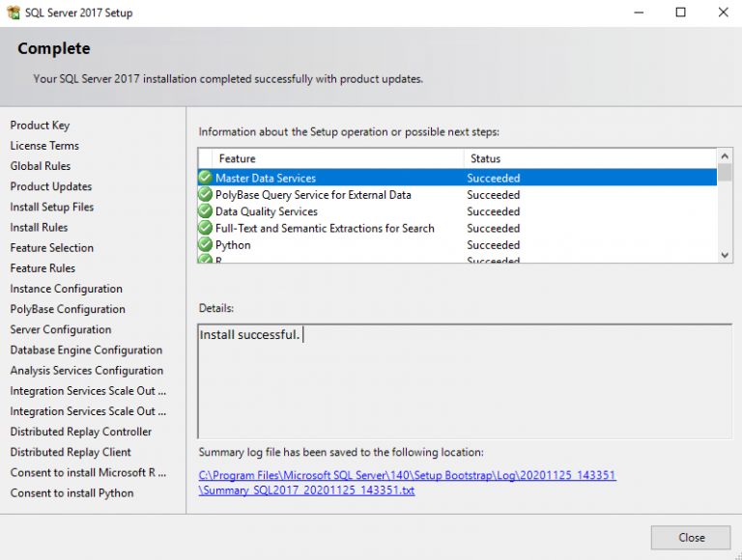Image resolution: width=742 pixels, height=560 pixels.
Task: Click green check icon beside Data Quality Services
Action: 206,210
